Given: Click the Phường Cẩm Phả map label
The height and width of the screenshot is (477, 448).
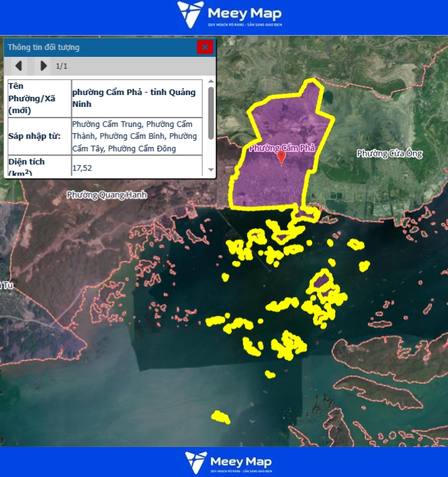Looking at the screenshot, I should [280, 148].
